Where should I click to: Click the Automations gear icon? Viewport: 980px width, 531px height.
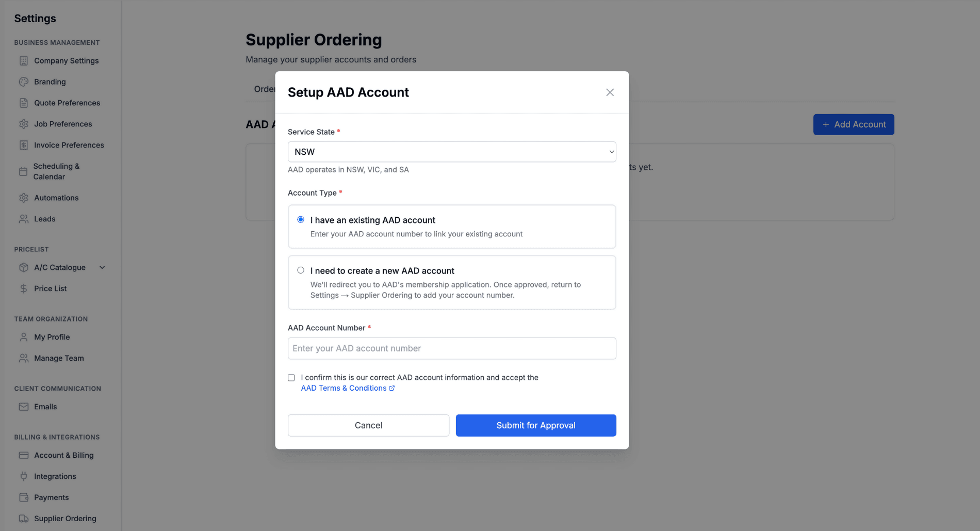click(x=24, y=198)
